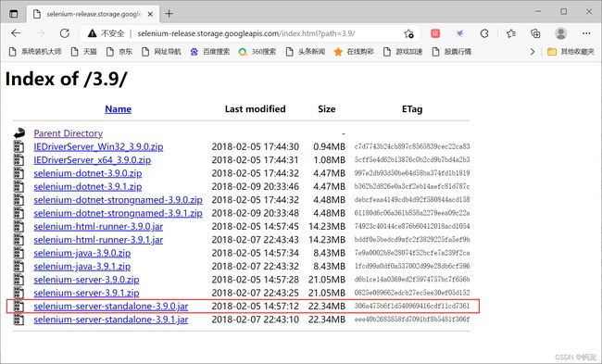Image resolution: width=602 pixels, height=364 pixels.
Task: Download IEDriverServer_x64_3.9.0.zip
Action: click(92, 159)
